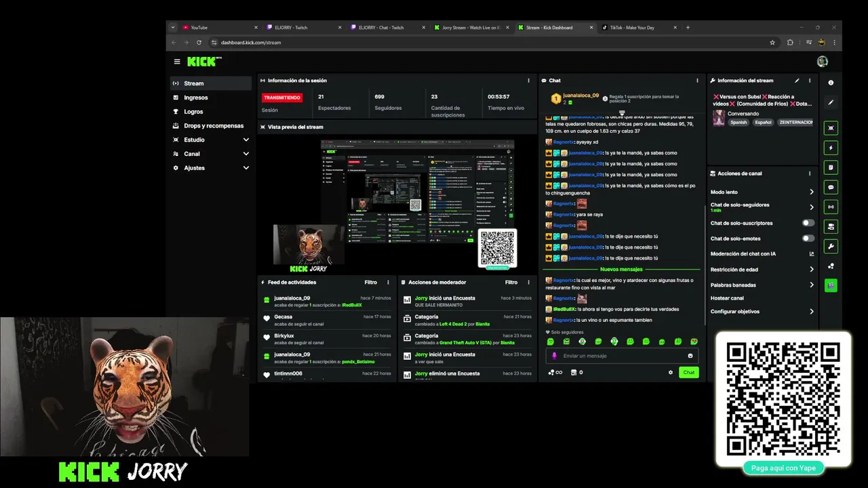Toggle the wrench stream info icon in right sidebar
The height and width of the screenshot is (488, 868).
pyautogui.click(x=831, y=246)
